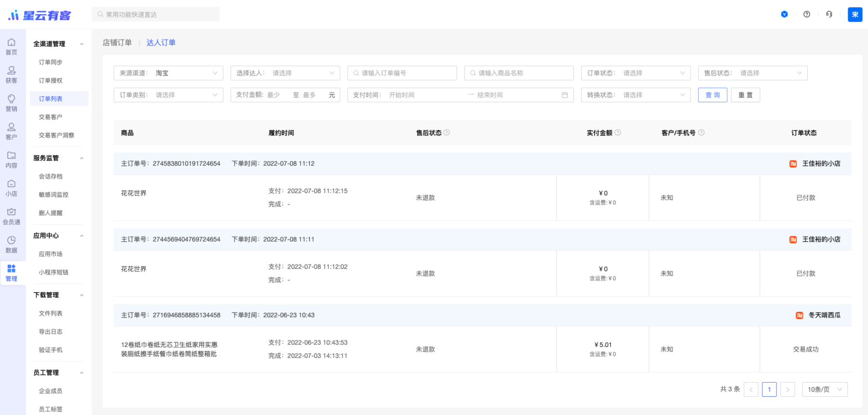868x415 pixels.
Task: Click the 重置 reset button
Action: click(x=745, y=95)
